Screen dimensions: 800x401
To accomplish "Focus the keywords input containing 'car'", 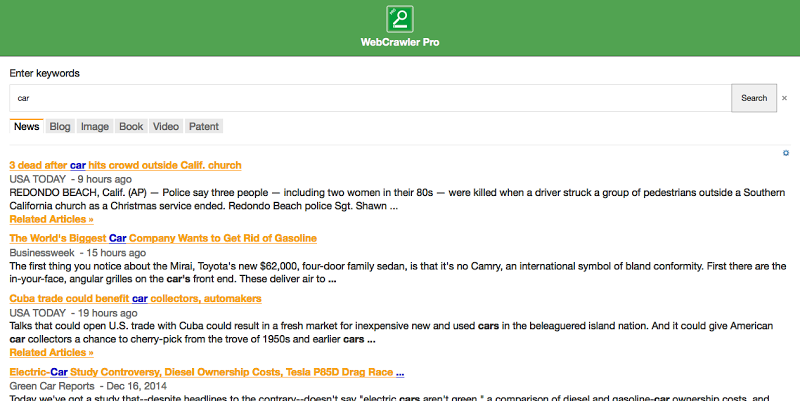I will (x=370, y=98).
